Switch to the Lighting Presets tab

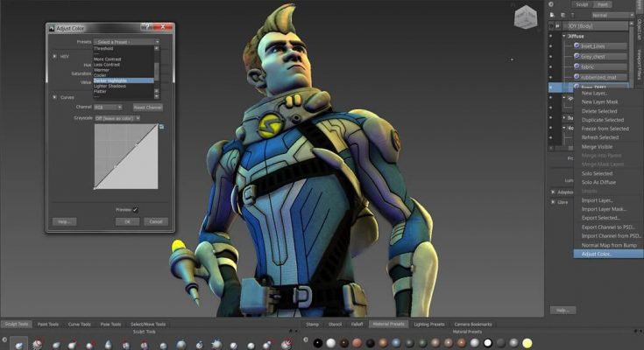pos(429,324)
